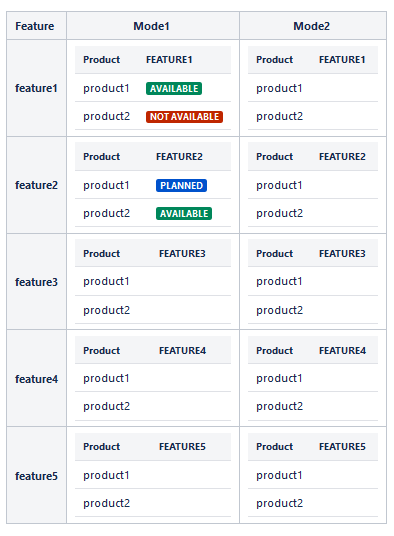Click the Mode2 column header
Image resolution: width=394 pixels, height=536 pixels.
pos(312,26)
